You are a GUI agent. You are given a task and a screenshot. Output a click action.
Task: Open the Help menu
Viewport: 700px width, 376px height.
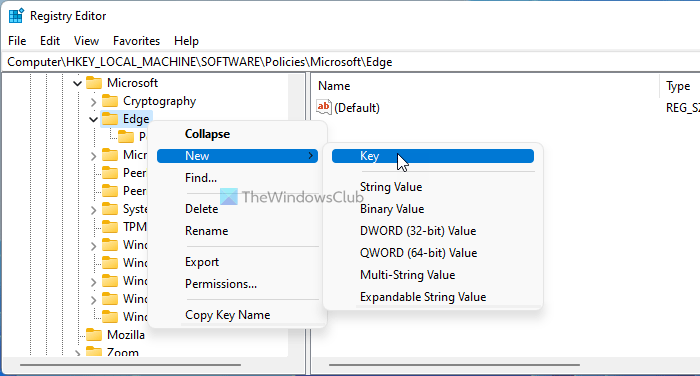(186, 41)
